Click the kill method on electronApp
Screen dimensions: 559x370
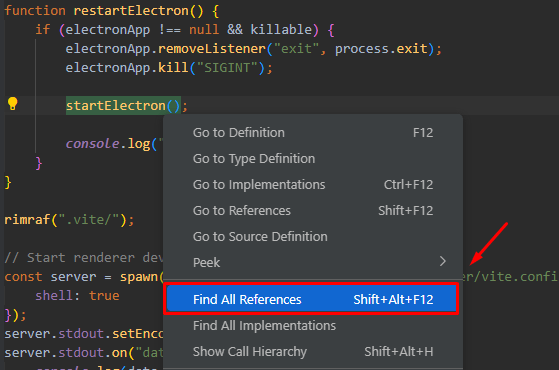coord(173,68)
